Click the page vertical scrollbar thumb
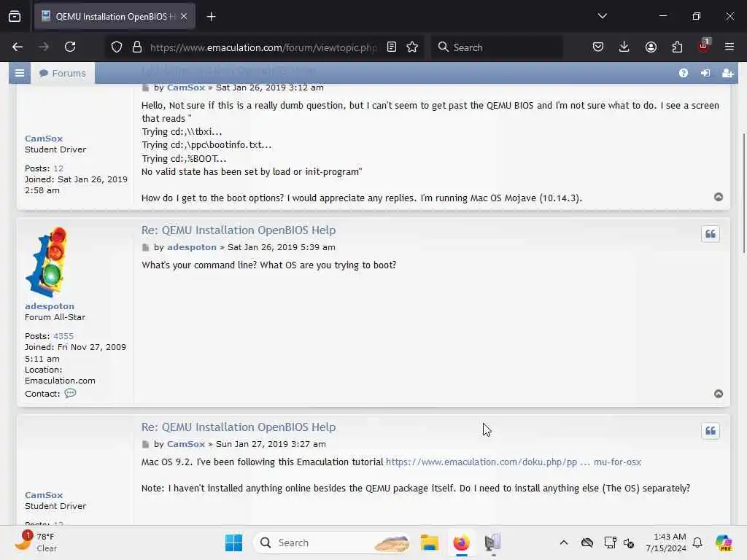The height and width of the screenshot is (560, 747). coord(743,192)
